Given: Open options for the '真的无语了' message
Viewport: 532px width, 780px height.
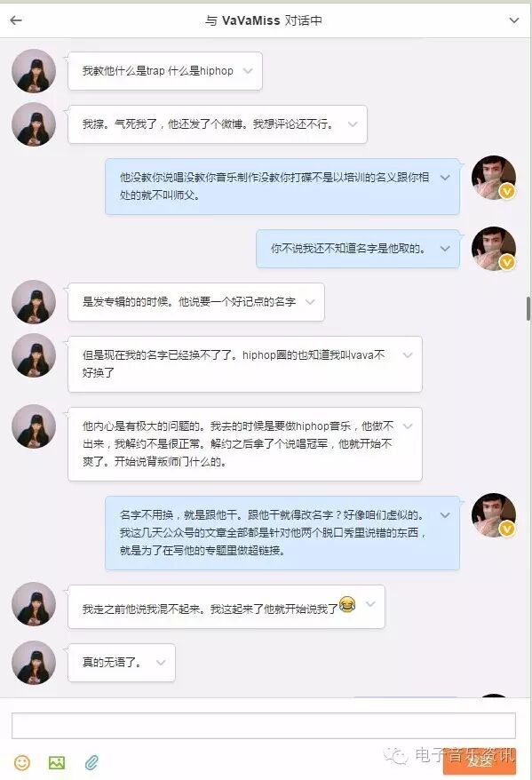Looking at the screenshot, I should [x=161, y=662].
